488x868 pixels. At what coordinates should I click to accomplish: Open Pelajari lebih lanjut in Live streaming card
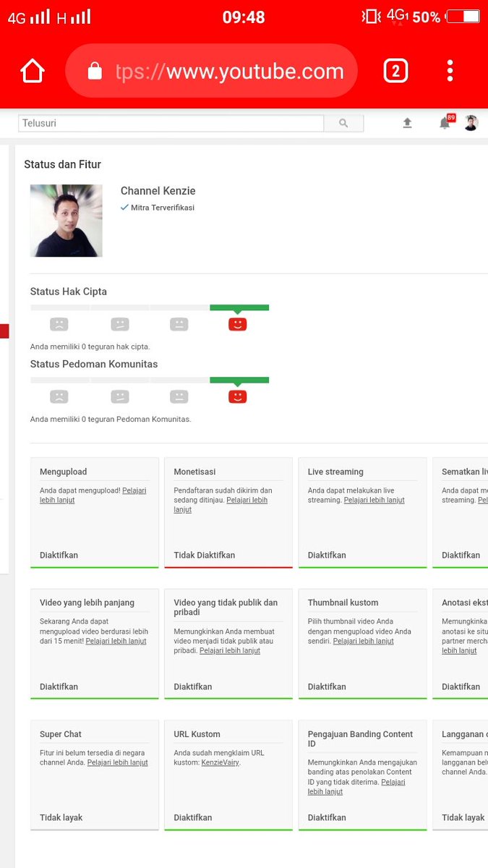374,501
